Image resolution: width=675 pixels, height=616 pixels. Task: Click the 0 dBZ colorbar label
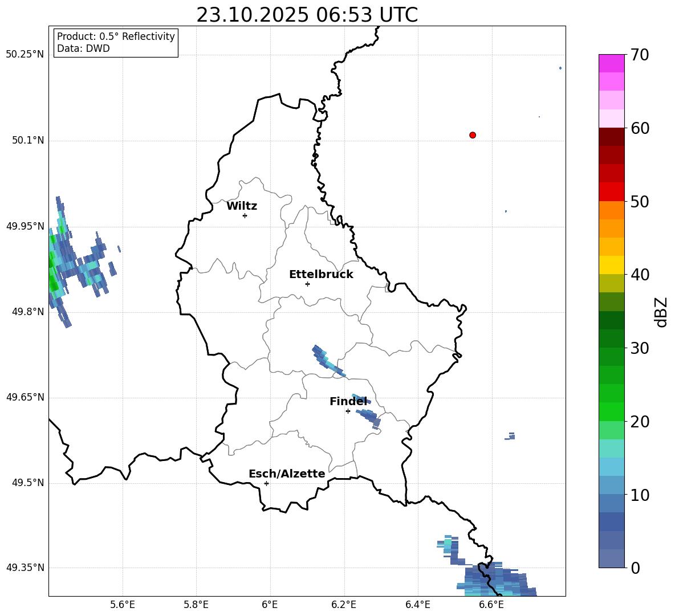635,568
